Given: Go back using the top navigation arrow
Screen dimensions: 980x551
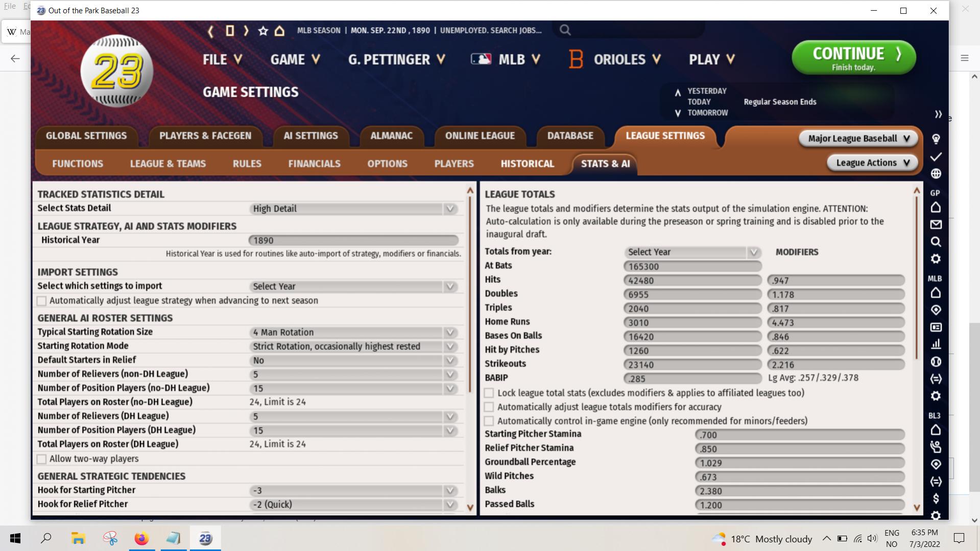Looking at the screenshot, I should click(210, 31).
